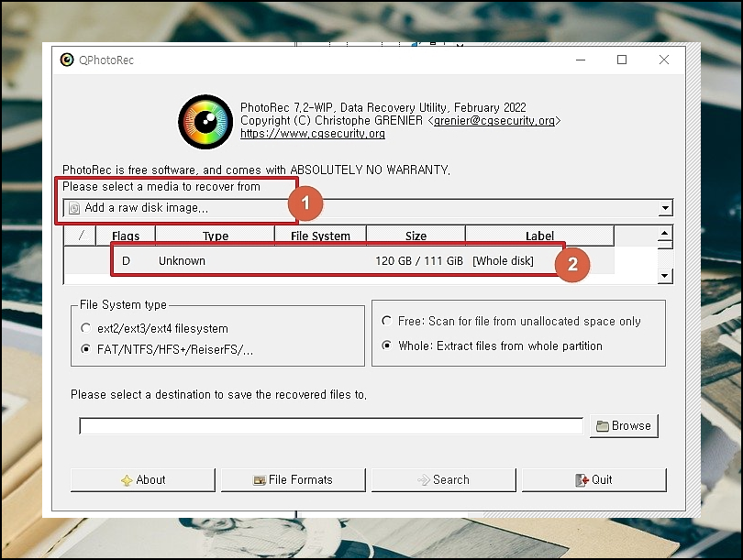Browse for a destination folder
Image resolution: width=743 pixels, height=560 pixels.
coord(624,425)
